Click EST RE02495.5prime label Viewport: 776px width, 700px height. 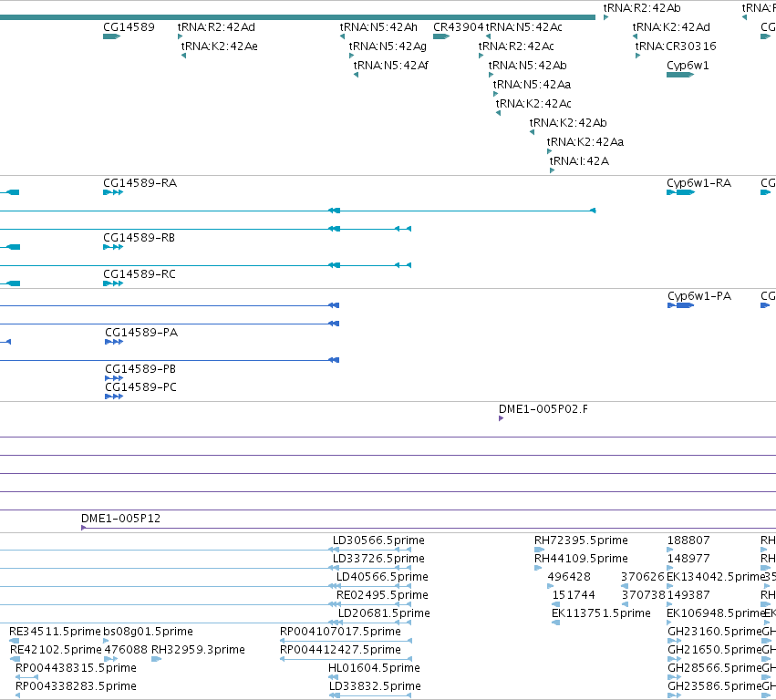pyautogui.click(x=382, y=595)
